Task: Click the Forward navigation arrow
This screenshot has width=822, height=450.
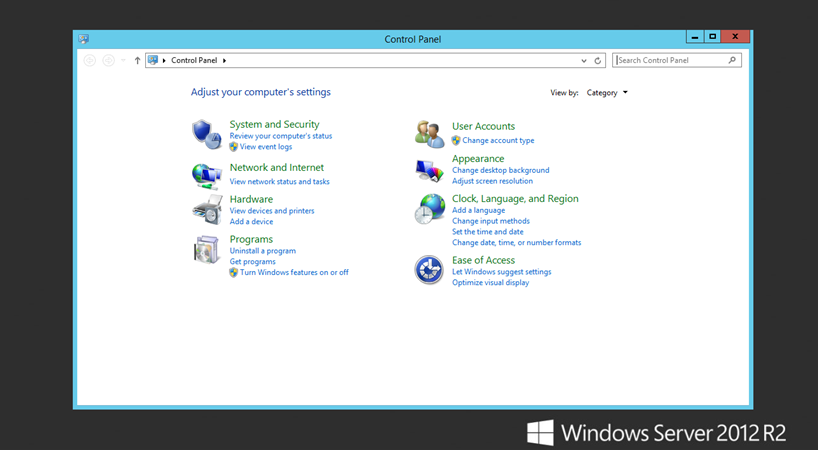Action: tap(108, 61)
